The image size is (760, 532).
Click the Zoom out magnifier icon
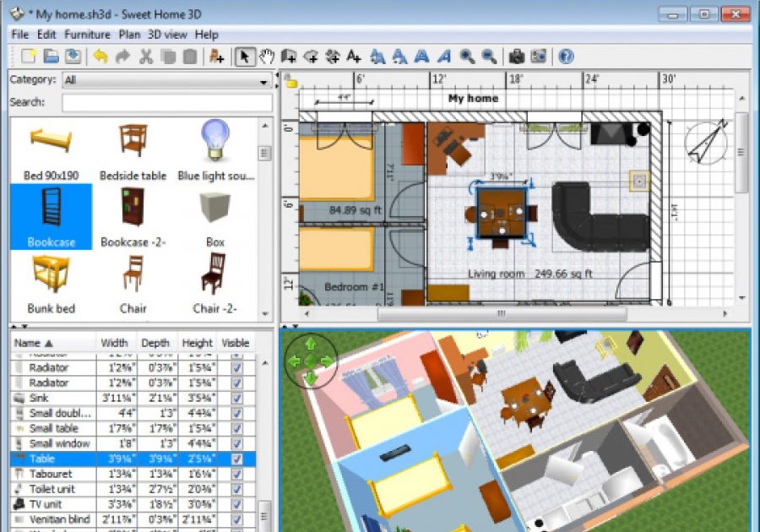click(x=489, y=57)
